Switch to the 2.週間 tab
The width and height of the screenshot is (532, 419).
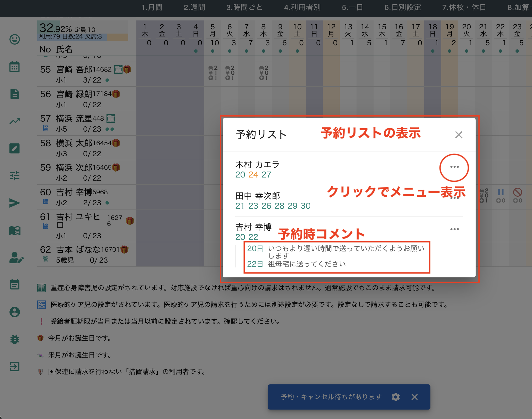coord(194,7)
